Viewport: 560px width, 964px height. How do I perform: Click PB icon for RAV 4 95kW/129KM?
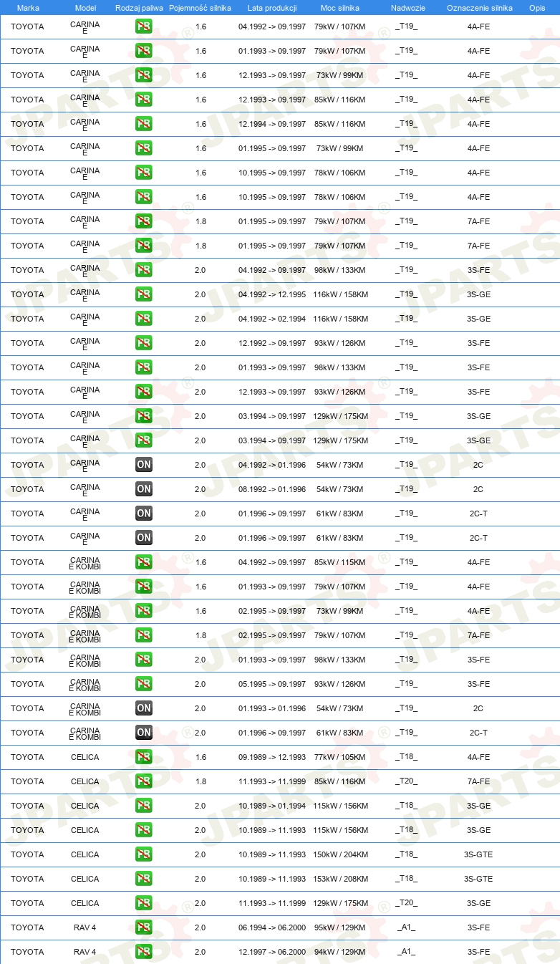tap(143, 927)
